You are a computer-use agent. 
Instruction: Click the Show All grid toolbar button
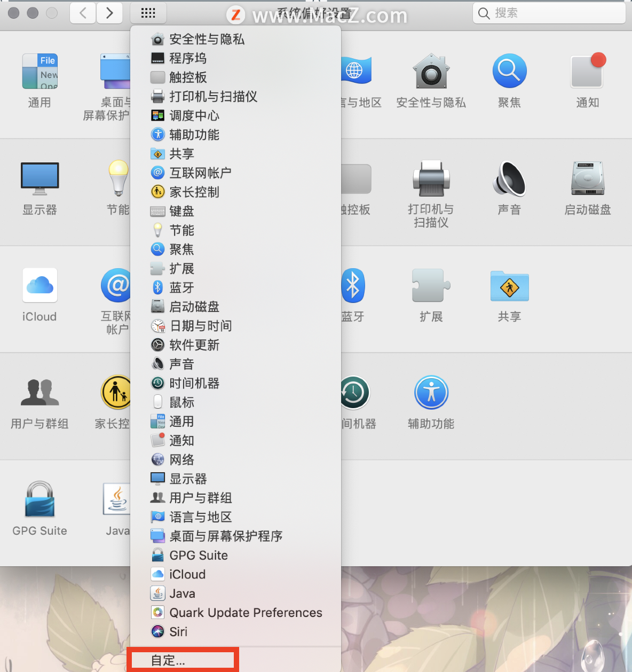[x=148, y=13]
